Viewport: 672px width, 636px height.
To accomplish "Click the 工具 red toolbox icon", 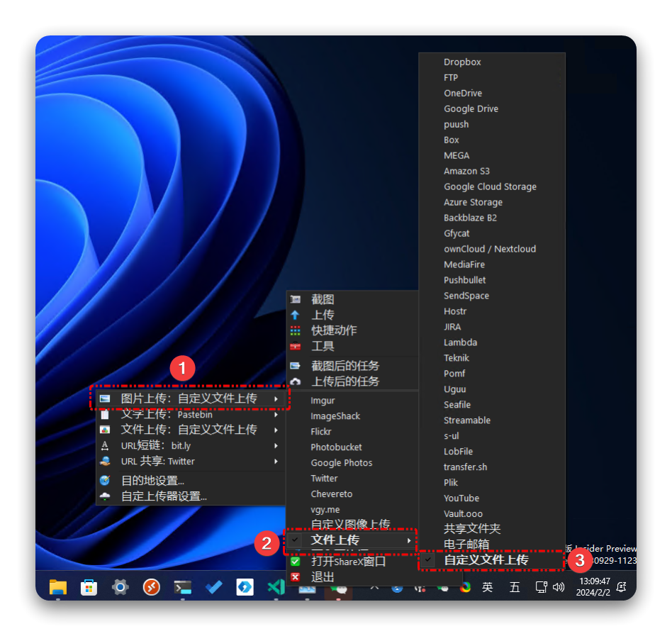I will [x=296, y=346].
